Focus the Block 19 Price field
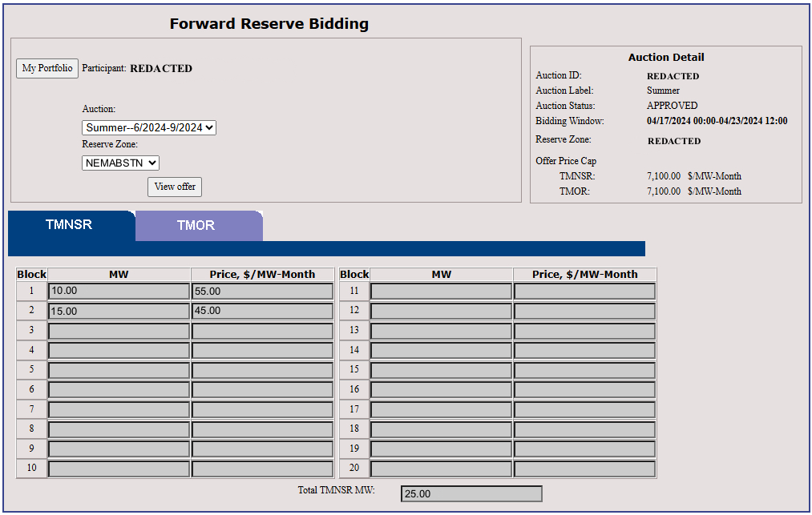Viewport: 812px width, 515px height. 584,449
